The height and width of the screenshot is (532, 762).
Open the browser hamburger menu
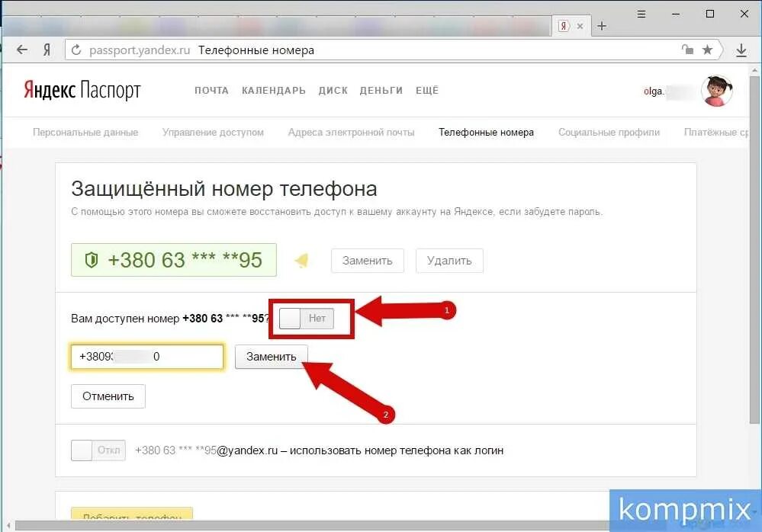(641, 13)
